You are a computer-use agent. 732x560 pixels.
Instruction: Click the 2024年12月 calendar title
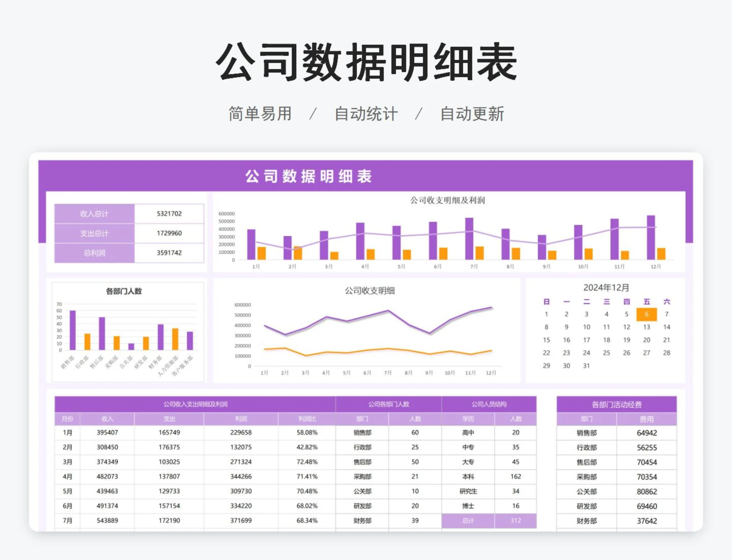tap(606, 288)
